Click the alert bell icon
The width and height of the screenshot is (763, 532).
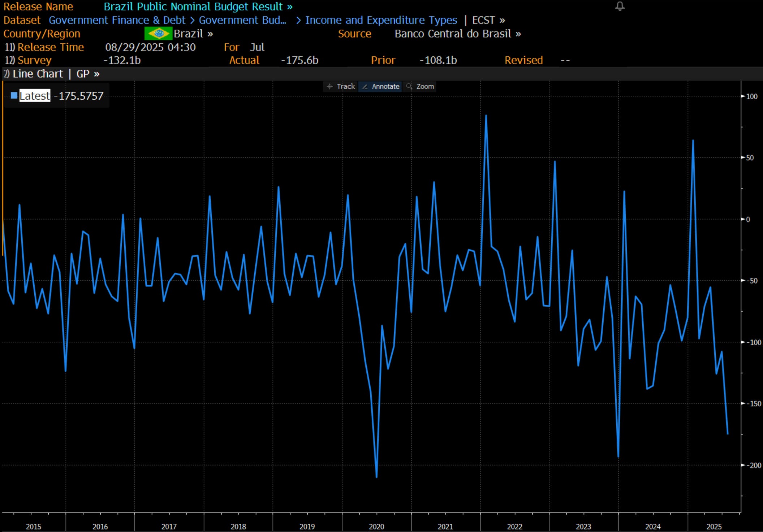pyautogui.click(x=620, y=6)
